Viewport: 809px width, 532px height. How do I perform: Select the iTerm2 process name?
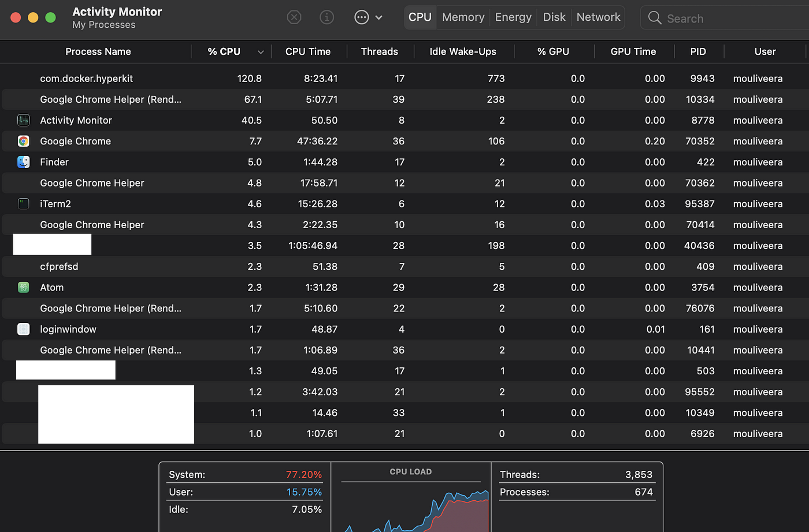click(x=55, y=203)
